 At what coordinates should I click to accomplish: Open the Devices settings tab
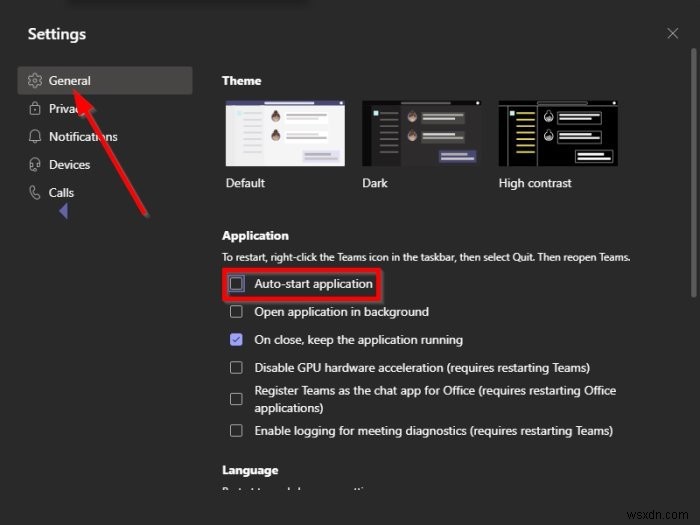point(105,165)
